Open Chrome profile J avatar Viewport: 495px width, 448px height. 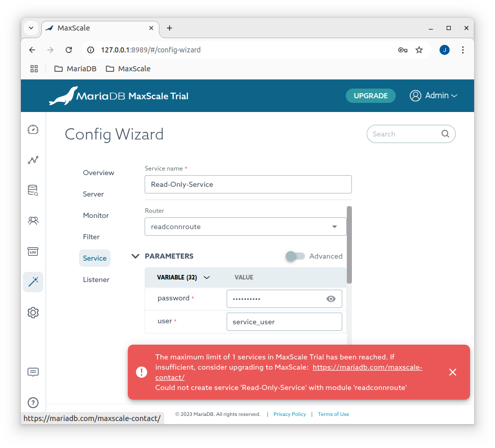(445, 50)
